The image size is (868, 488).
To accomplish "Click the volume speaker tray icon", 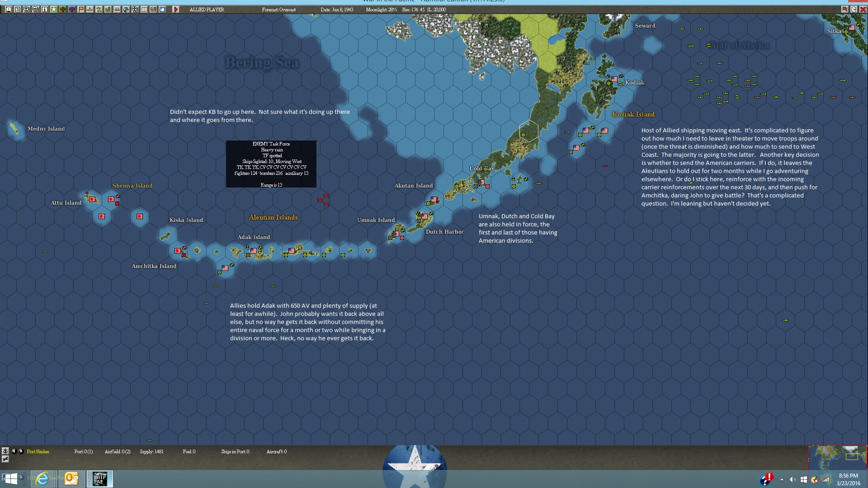I will click(x=793, y=479).
